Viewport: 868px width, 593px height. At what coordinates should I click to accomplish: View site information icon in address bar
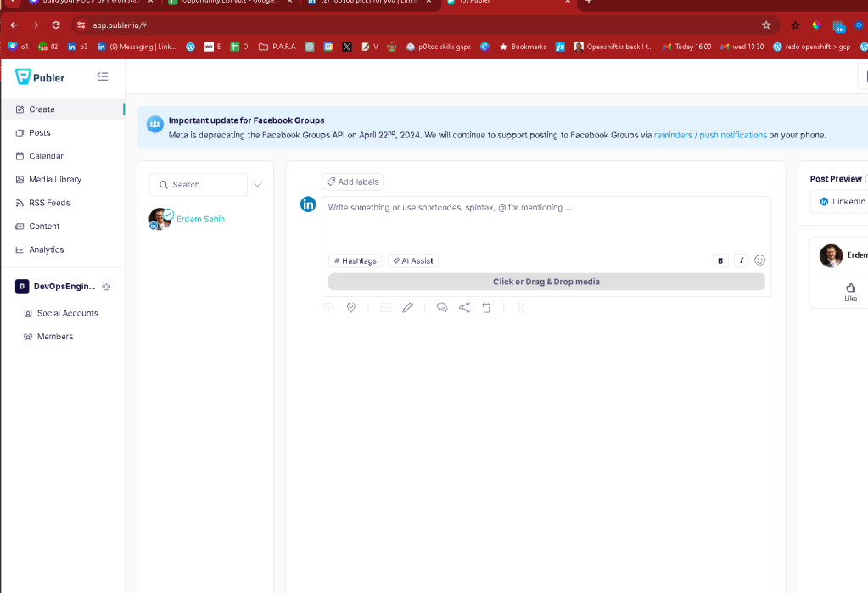point(81,25)
